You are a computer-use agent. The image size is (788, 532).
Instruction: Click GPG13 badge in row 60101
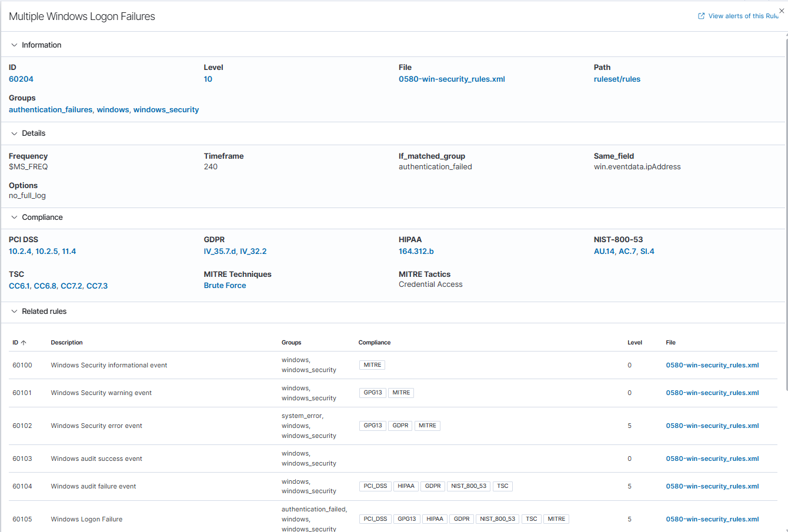point(373,393)
